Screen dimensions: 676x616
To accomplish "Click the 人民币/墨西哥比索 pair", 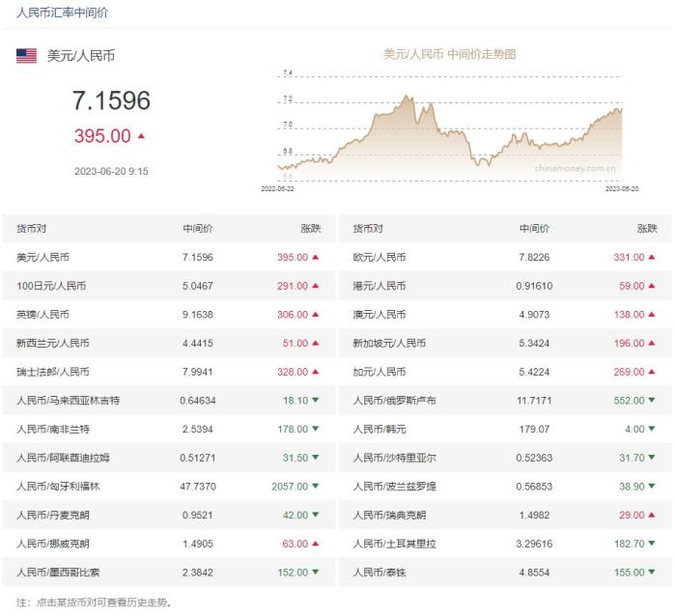I will coord(59,573).
